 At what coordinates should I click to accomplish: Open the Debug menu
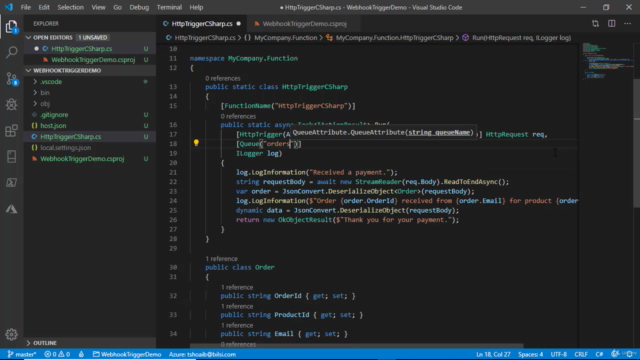[139, 7]
